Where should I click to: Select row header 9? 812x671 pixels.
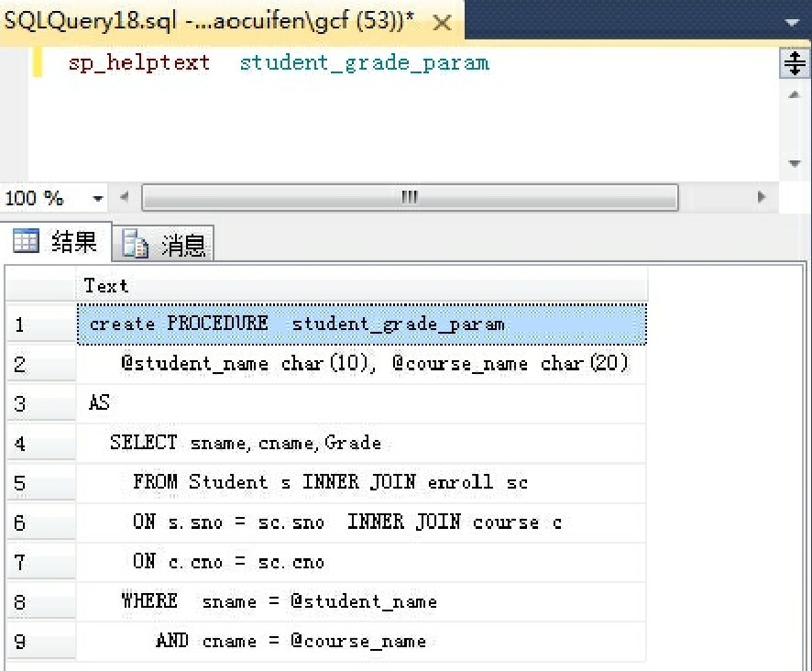41,642
